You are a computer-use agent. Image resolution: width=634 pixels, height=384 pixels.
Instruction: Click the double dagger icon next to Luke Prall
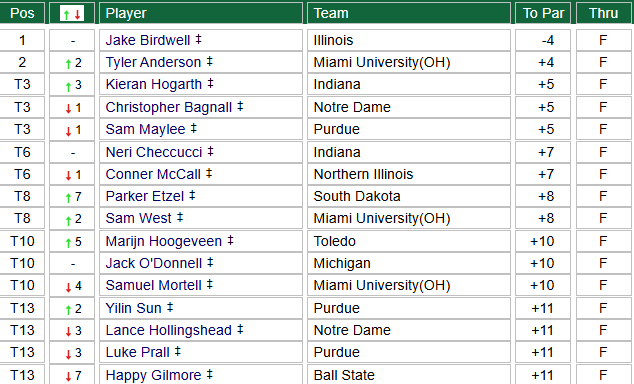tap(178, 351)
